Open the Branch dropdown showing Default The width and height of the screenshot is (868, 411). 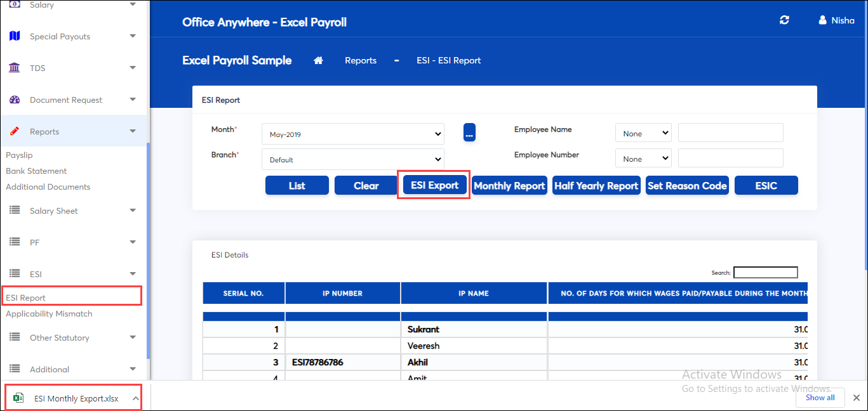tap(353, 159)
